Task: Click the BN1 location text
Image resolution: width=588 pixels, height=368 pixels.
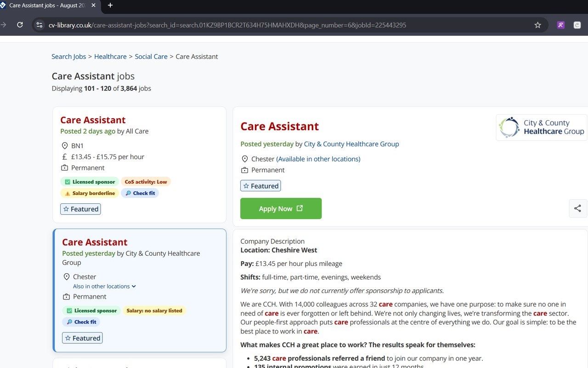Action: point(77,146)
